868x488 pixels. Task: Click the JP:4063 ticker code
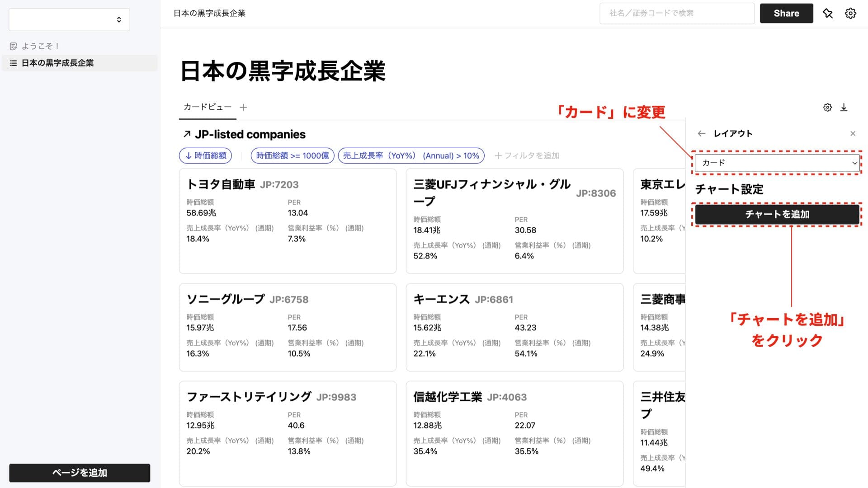pyautogui.click(x=507, y=397)
